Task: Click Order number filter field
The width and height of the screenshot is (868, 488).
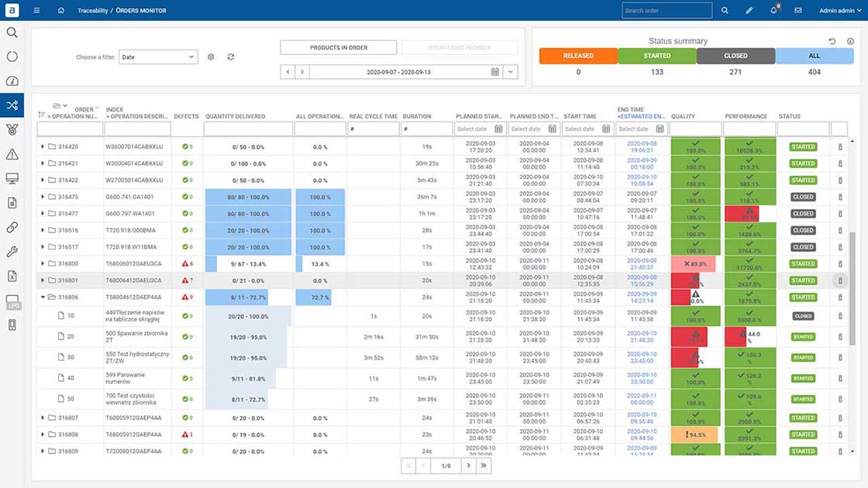Action: (x=70, y=129)
